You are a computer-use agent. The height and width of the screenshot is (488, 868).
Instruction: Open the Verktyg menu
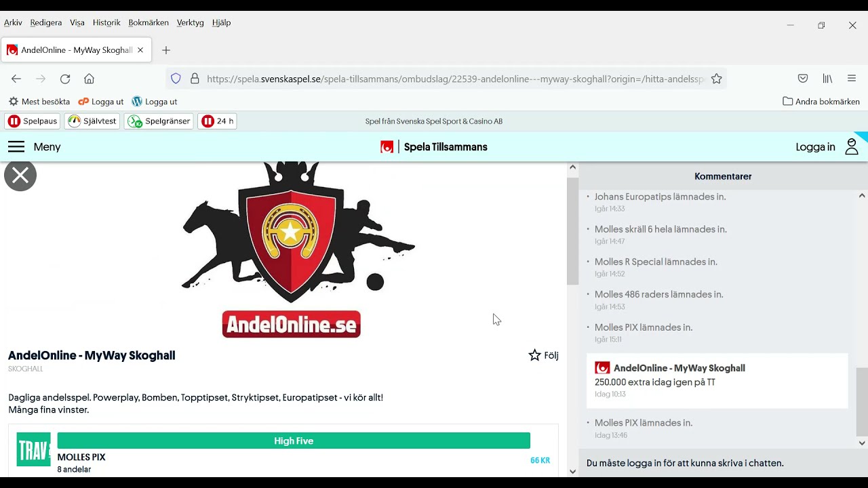click(191, 22)
